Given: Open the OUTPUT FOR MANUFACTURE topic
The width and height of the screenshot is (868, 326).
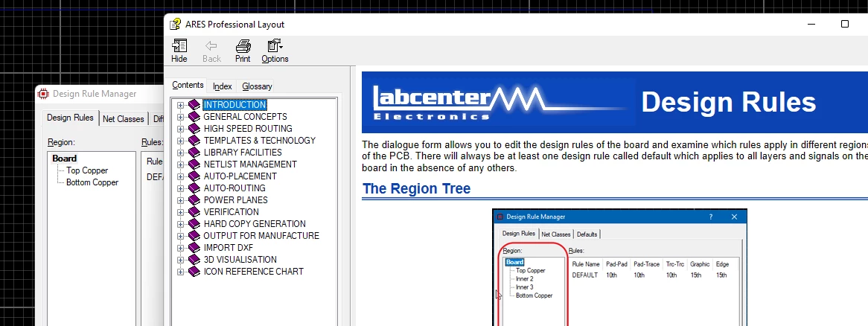Looking at the screenshot, I should coord(261,236).
